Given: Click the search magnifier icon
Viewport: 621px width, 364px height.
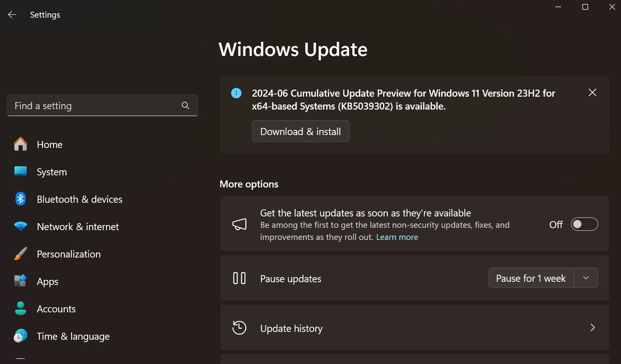Looking at the screenshot, I should pyautogui.click(x=185, y=105).
